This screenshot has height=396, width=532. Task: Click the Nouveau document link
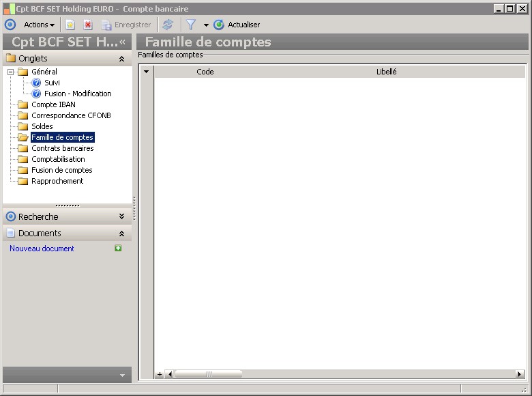(x=42, y=249)
